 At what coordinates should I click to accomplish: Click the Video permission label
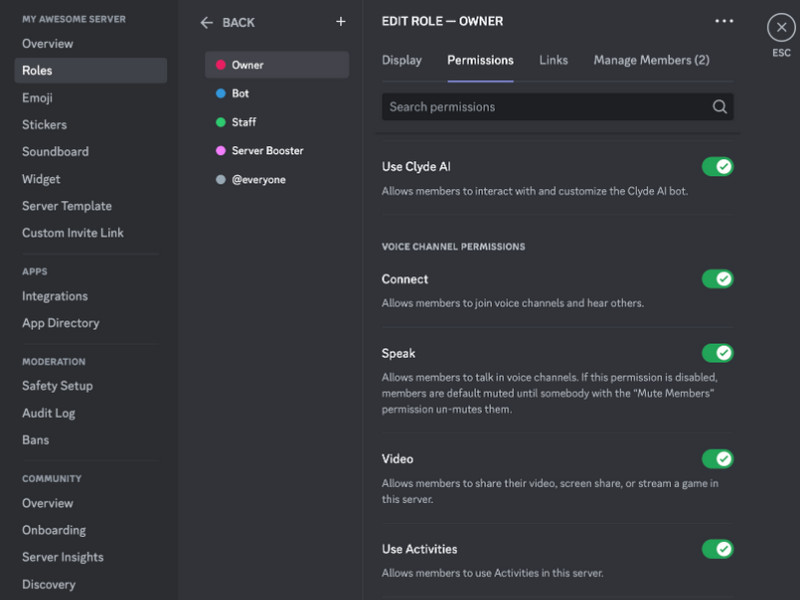click(397, 459)
